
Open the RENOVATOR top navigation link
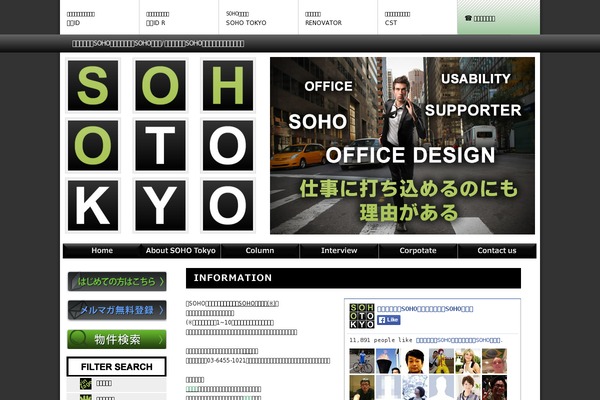338,17
